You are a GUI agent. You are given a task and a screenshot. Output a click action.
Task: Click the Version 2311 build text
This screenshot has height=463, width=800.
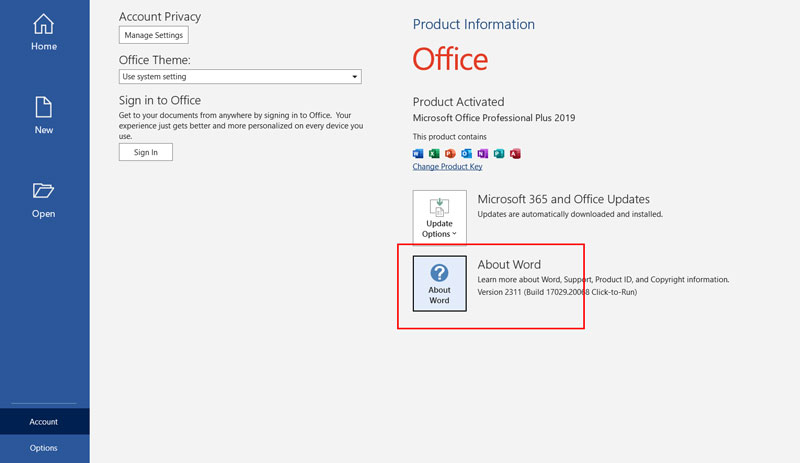coord(557,292)
